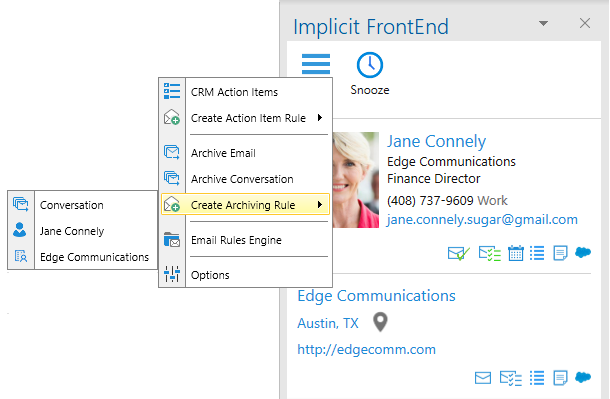Click the Conversation submenu icon
Image resolution: width=610 pixels, height=399 pixels.
click(20, 204)
